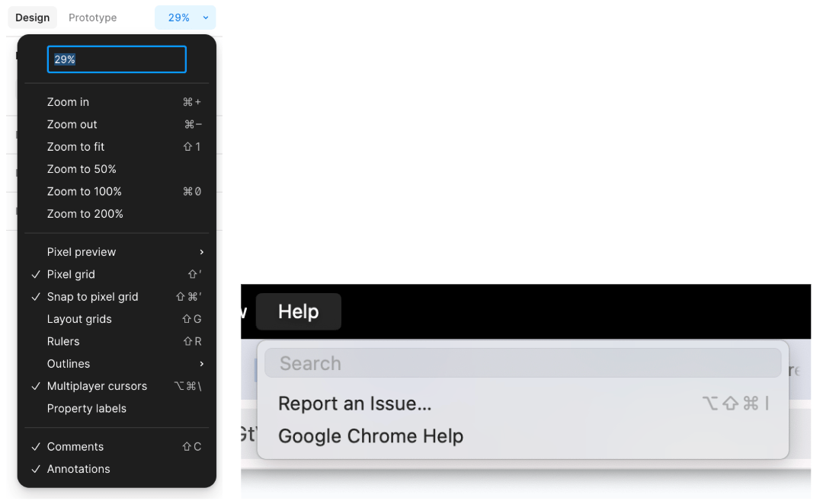Open the zoom percentage dropdown in toolbar
Viewport: 823px width, 504px height.
point(184,17)
